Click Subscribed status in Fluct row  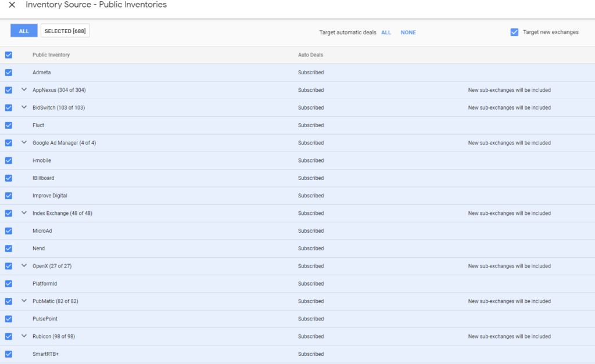311,125
